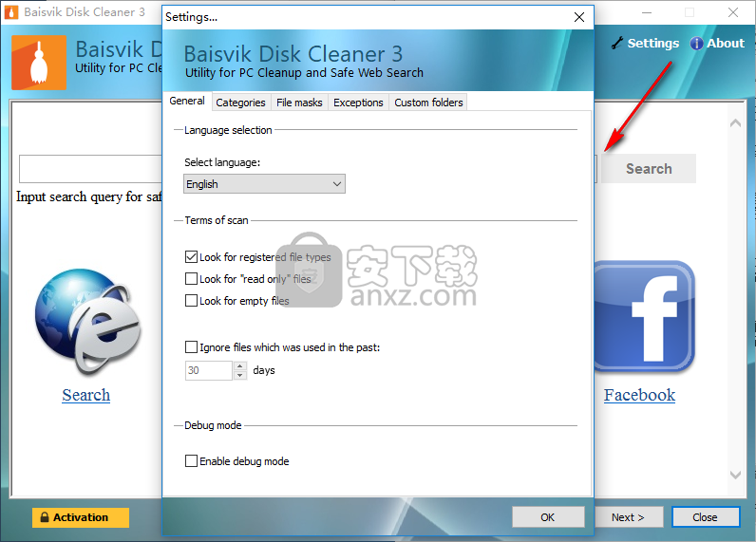Click the Next > button in main window
The image size is (756, 542).
coord(628,517)
